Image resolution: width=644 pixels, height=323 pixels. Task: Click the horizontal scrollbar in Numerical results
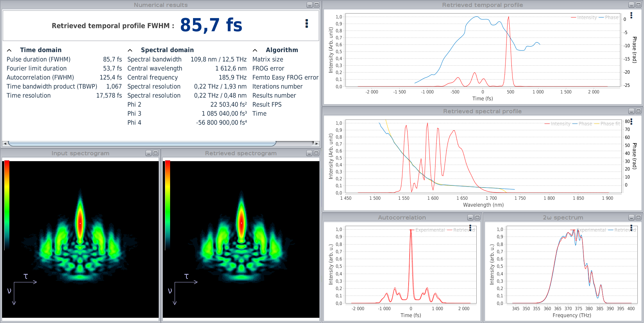tap(142, 143)
